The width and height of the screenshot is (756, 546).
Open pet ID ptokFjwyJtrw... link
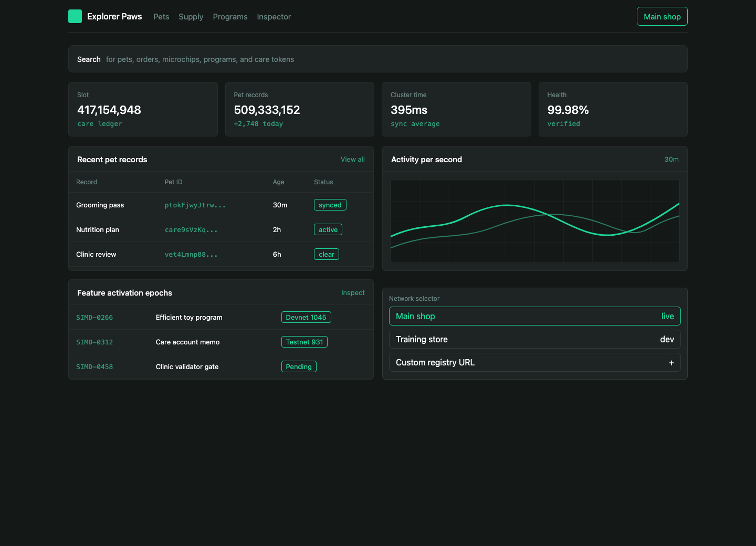195,205
